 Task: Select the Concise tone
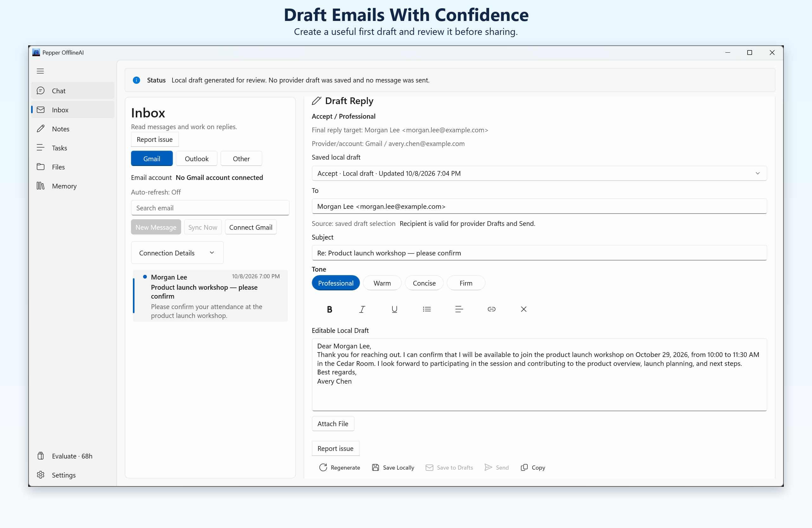[424, 283]
